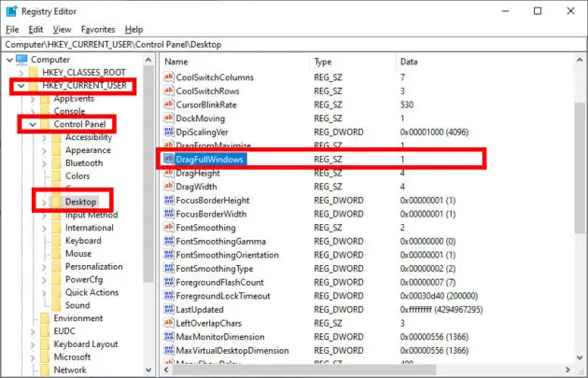Click the DragFullWindows string value icon

[169, 159]
